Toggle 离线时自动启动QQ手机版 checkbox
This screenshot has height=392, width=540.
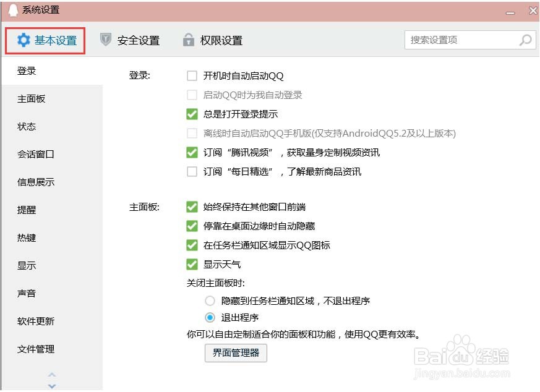pos(192,133)
